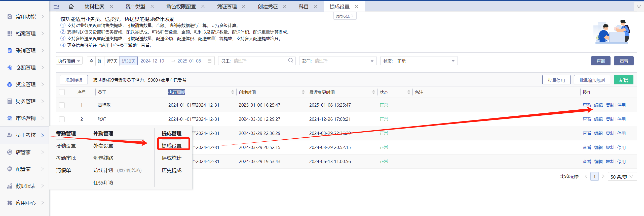Switch to the 凭证管理 tab
Screen dimensions: 644x216
click(226, 7)
